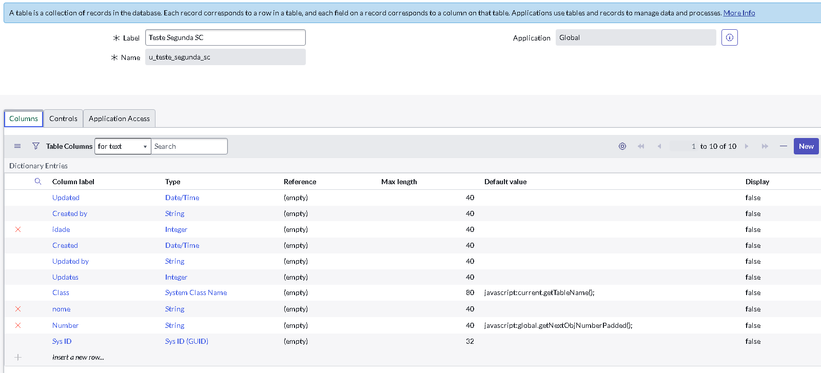821x373 pixels.
Task: Sort by the Max length header
Action: [x=399, y=182]
